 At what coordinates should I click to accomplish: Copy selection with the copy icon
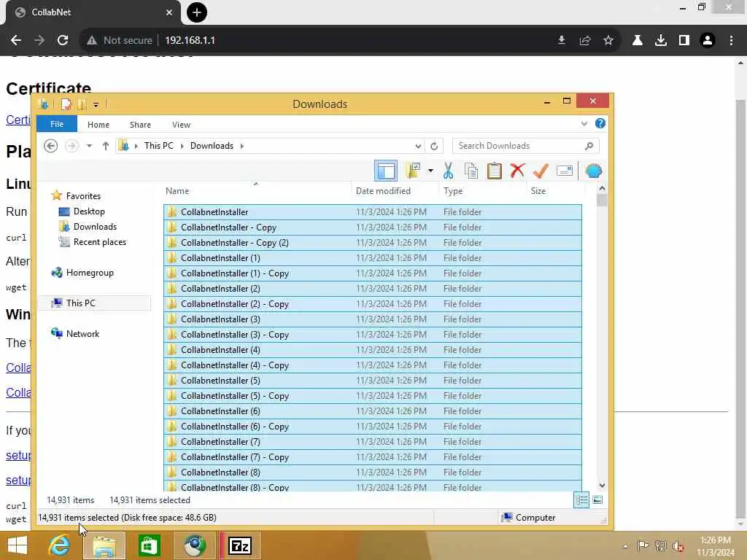[x=471, y=171]
